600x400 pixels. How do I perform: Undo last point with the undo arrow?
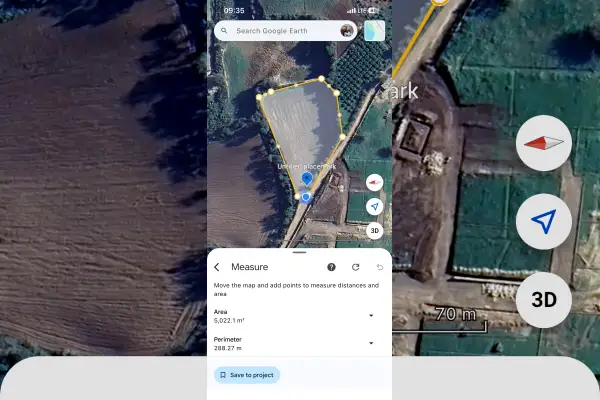coord(380,267)
